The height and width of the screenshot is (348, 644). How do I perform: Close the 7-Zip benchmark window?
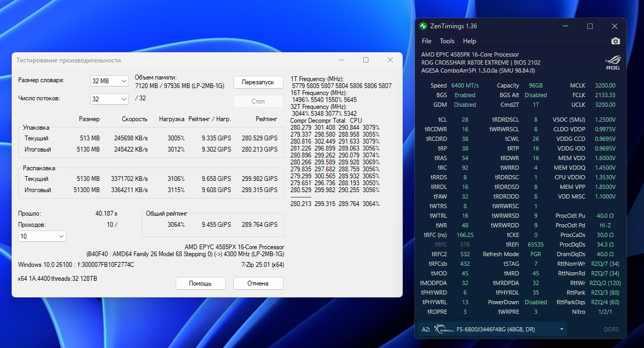389,60
